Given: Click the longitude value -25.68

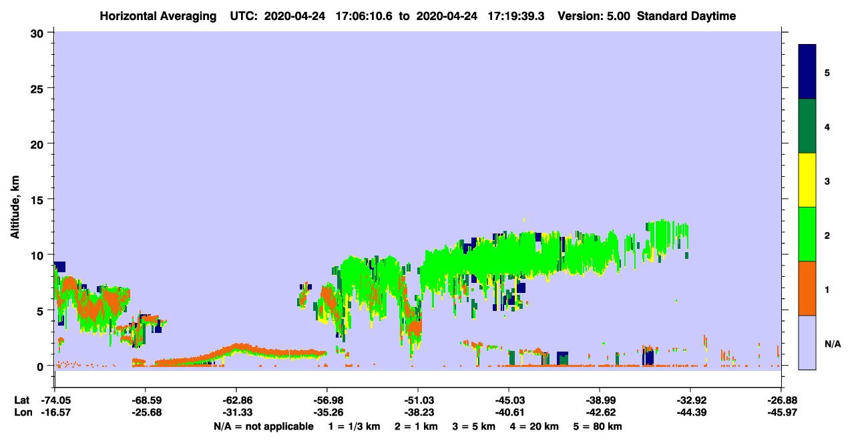Looking at the screenshot, I should [146, 413].
